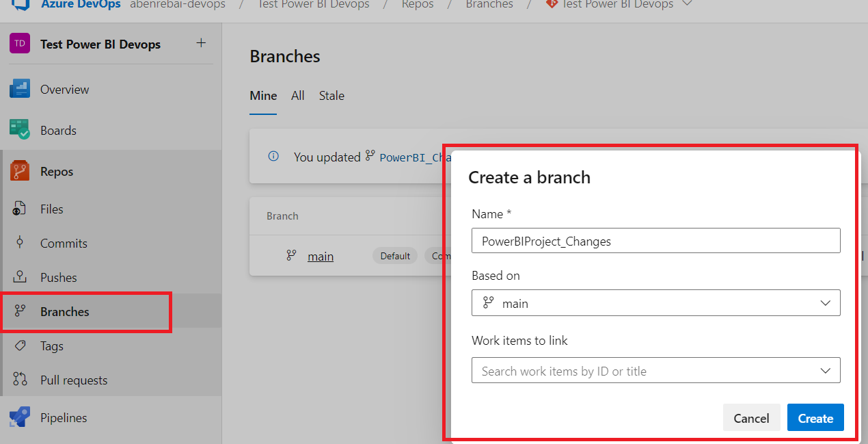Click the branch icon next to main row
868x444 pixels.
click(291, 255)
